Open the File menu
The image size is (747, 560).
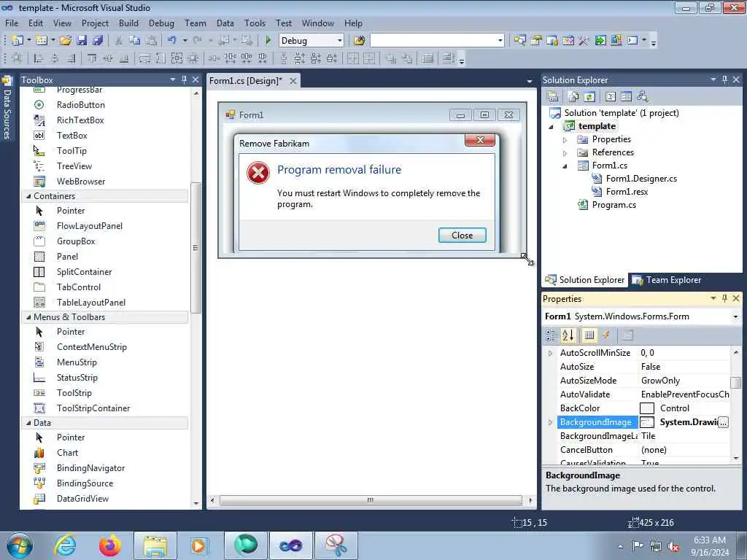click(12, 23)
